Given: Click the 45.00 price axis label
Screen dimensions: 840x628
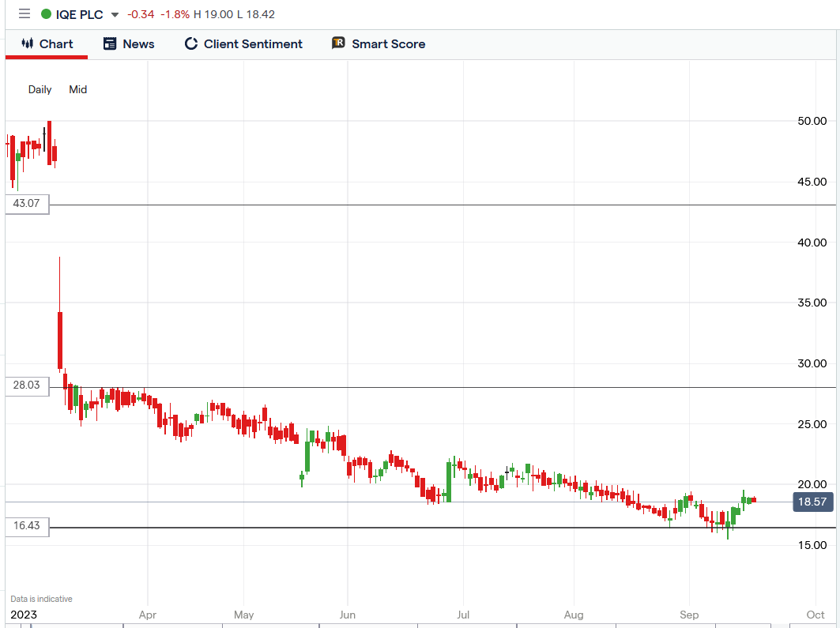Looking at the screenshot, I should pyautogui.click(x=812, y=182).
